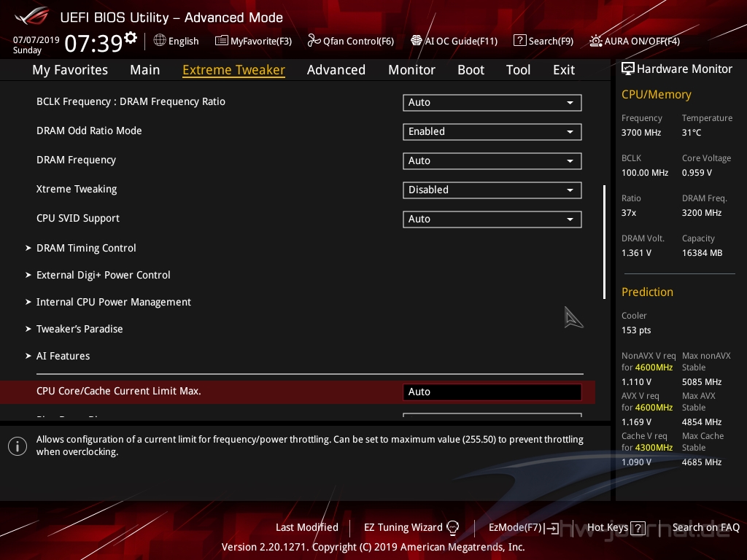Click the ROG logo icon

pyautogui.click(x=32, y=16)
